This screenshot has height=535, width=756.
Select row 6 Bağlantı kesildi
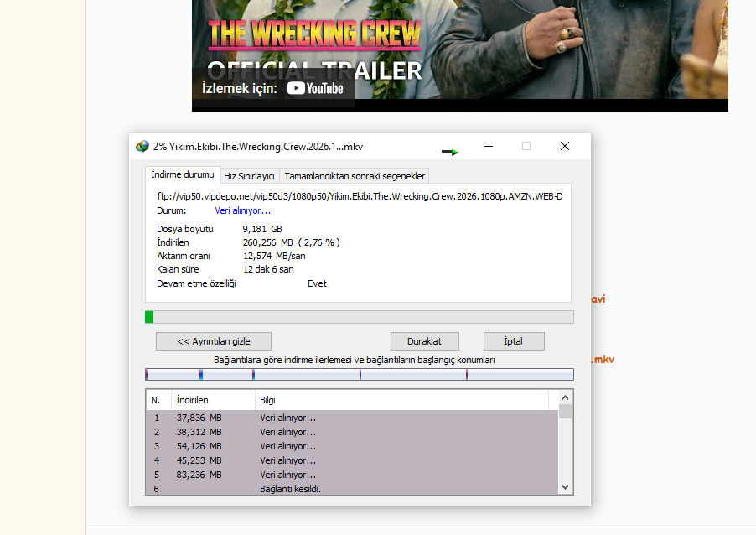[352, 489]
